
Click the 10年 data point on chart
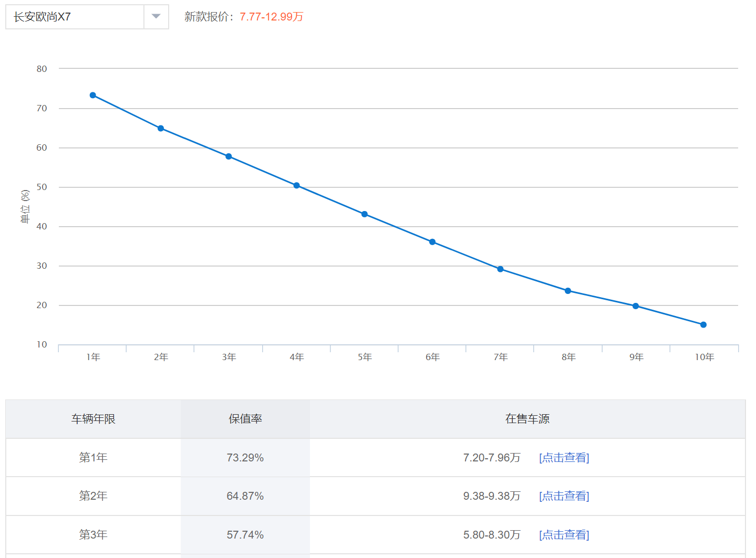click(x=703, y=324)
